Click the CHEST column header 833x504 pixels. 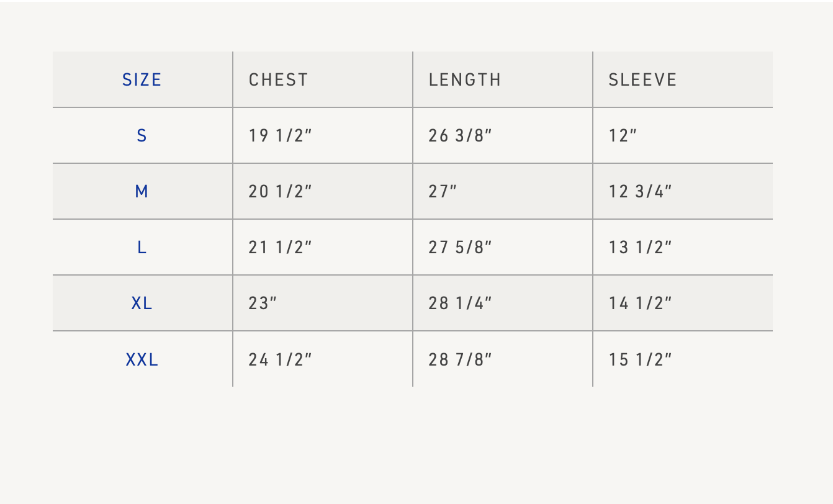point(279,80)
